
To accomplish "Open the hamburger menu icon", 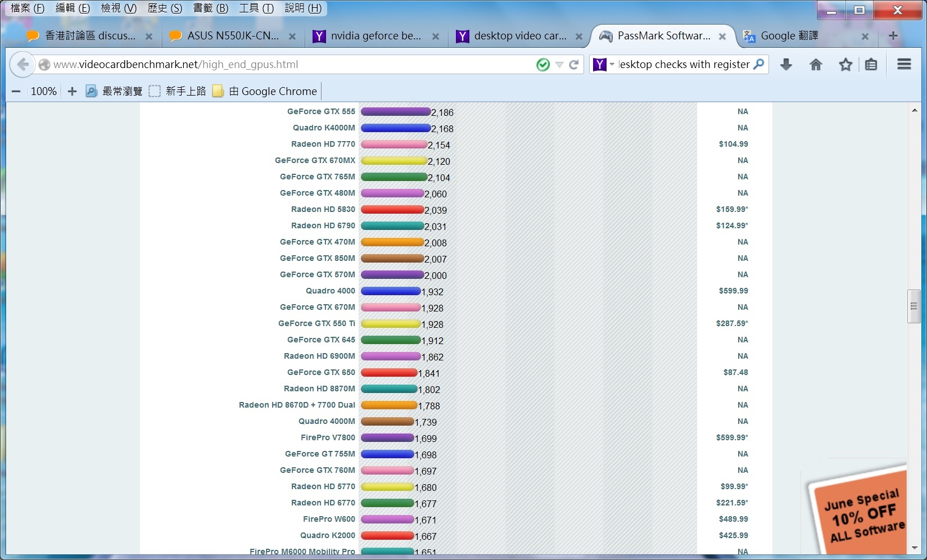I will pyautogui.click(x=904, y=64).
